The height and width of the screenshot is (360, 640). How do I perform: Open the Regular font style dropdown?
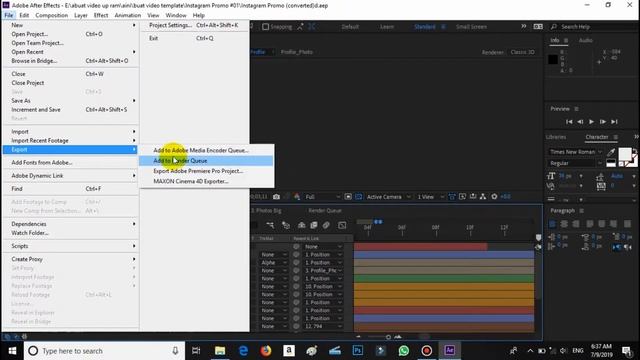click(x=576, y=163)
